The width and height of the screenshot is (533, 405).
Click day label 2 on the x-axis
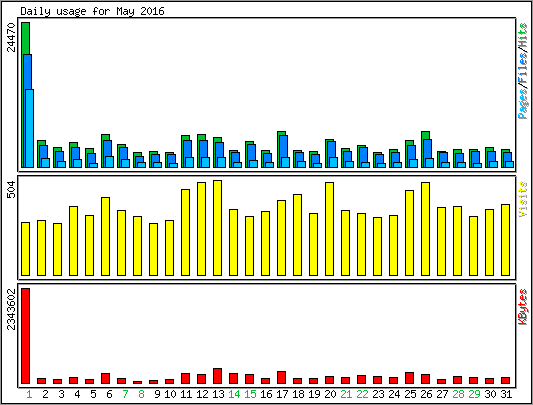click(45, 394)
